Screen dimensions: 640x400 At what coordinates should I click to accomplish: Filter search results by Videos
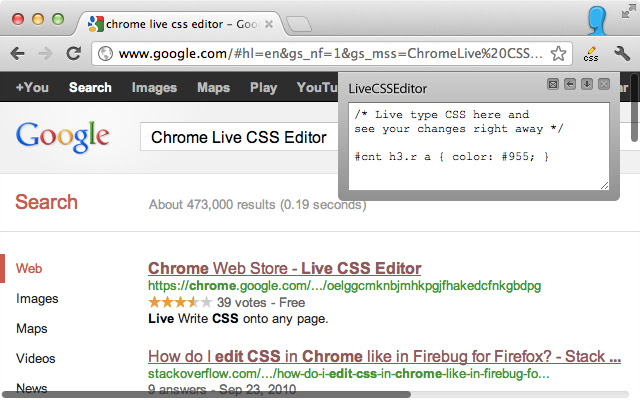pyautogui.click(x=36, y=358)
